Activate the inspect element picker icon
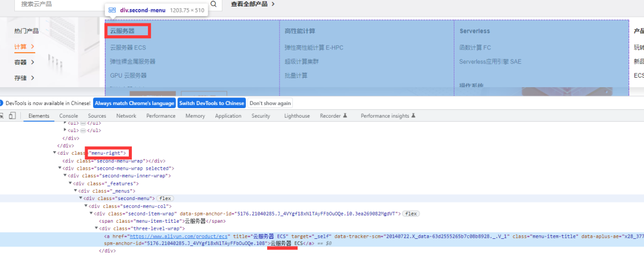 click(x=1, y=116)
